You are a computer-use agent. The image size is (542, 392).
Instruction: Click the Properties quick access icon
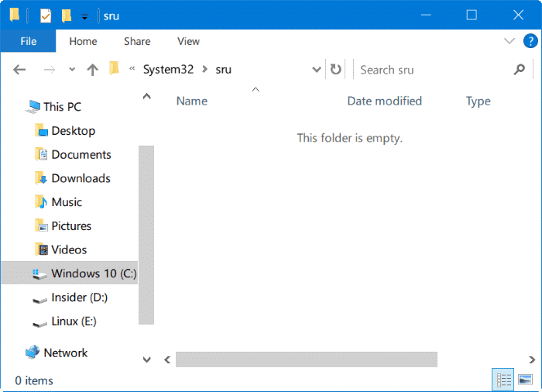[46, 15]
